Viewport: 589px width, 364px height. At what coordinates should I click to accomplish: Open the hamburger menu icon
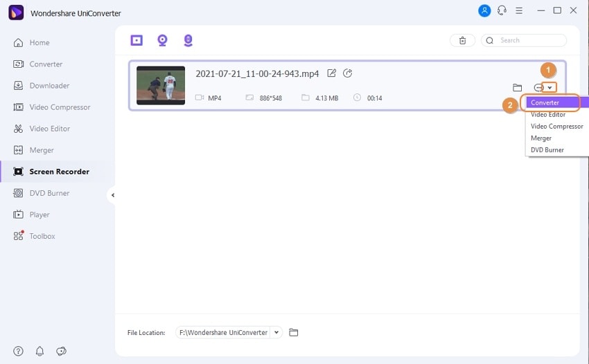(519, 10)
